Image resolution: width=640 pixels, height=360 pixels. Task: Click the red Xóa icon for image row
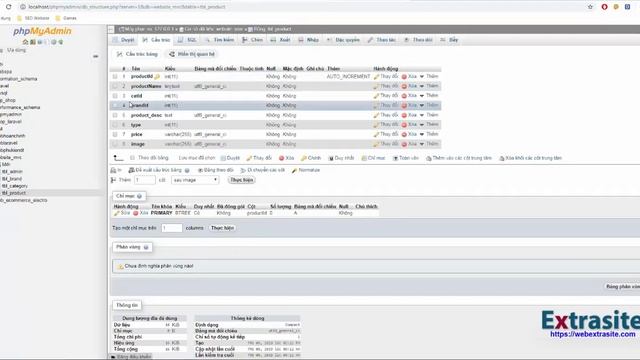click(404, 144)
